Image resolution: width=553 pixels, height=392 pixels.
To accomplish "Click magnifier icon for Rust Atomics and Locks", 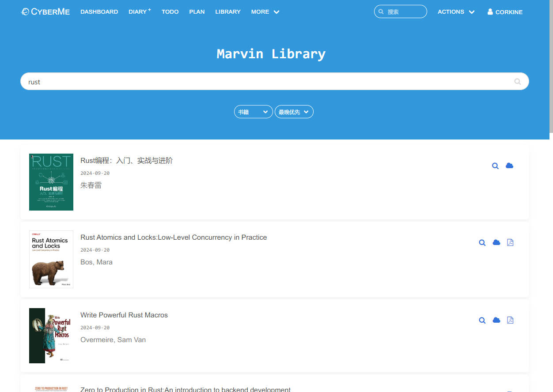I will tap(482, 243).
